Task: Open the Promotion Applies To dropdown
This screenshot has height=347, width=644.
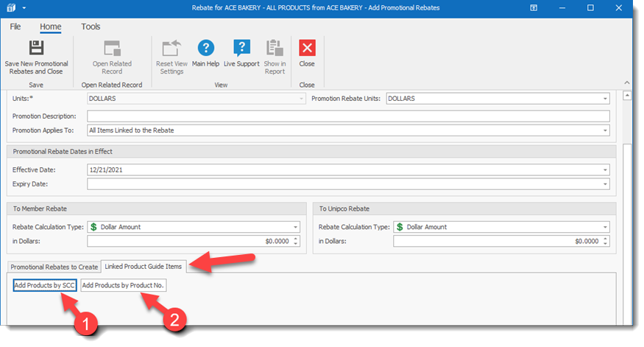Action: point(605,130)
